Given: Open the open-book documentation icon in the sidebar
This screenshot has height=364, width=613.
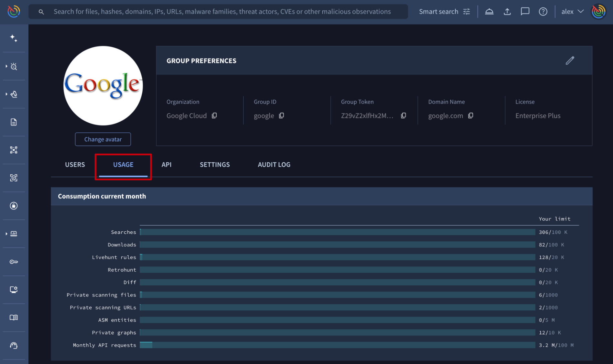Looking at the screenshot, I should (14, 318).
